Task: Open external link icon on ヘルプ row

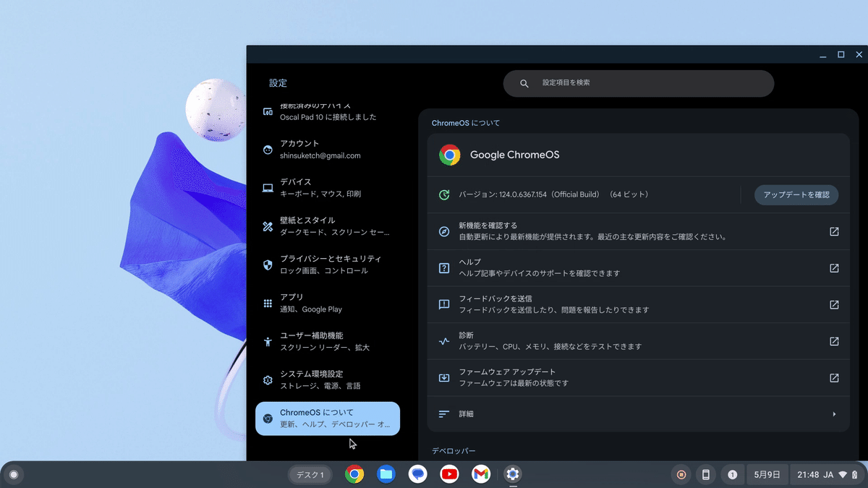Action: [834, 267]
